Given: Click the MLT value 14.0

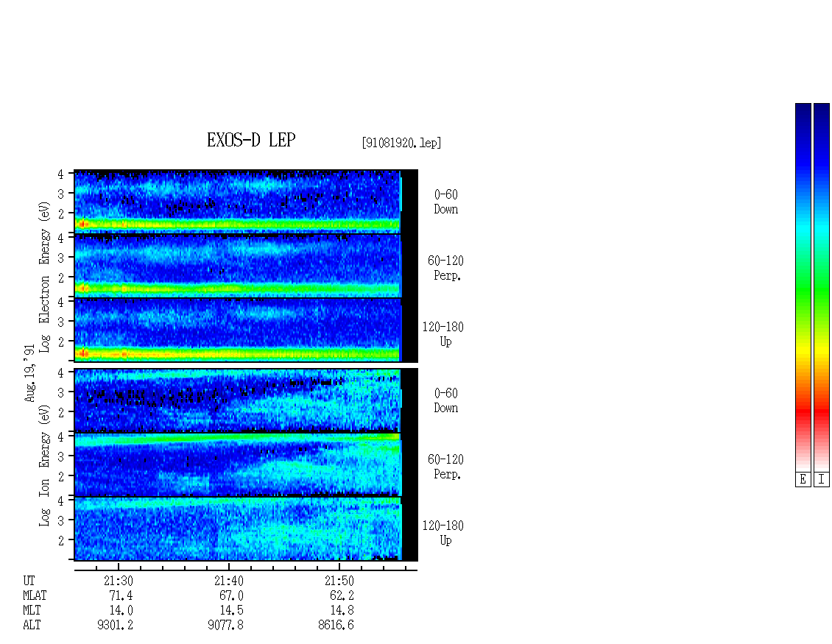Looking at the screenshot, I should (x=121, y=611).
